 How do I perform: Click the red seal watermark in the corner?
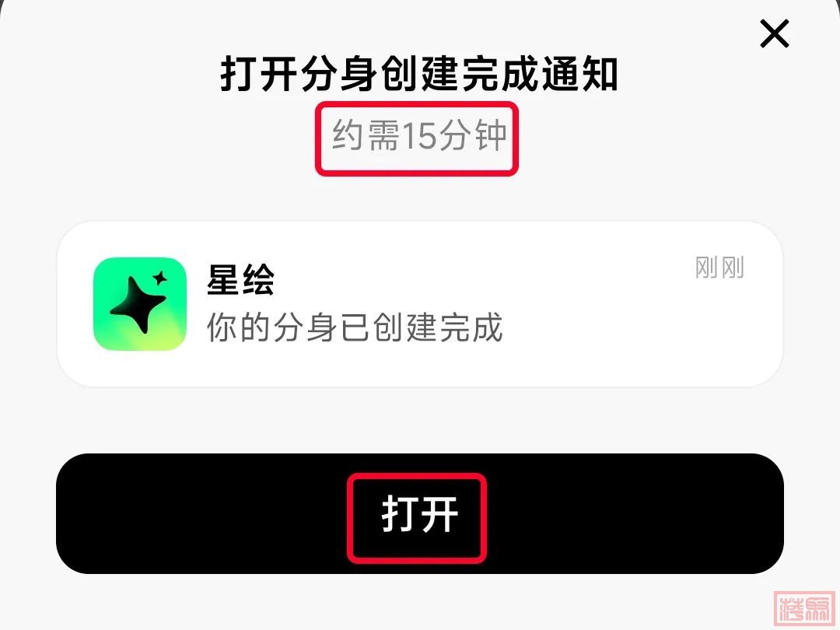(804, 607)
